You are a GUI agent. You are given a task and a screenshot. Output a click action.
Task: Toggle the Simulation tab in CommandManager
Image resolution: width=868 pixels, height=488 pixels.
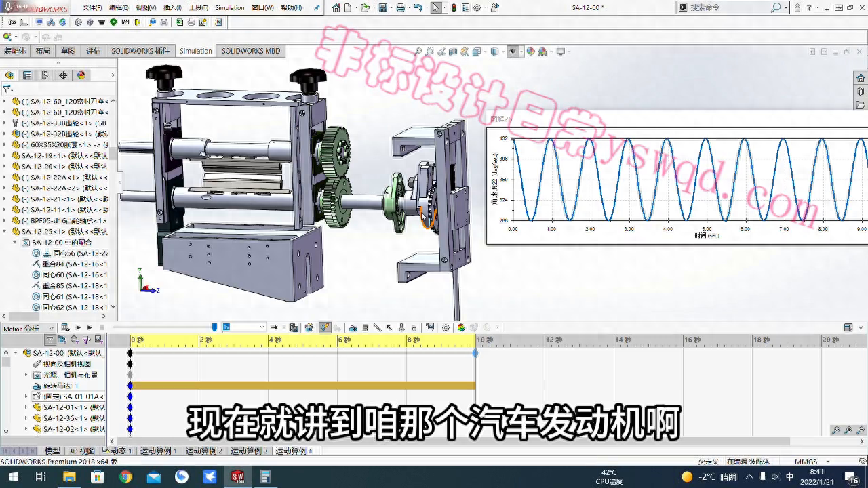pos(195,50)
